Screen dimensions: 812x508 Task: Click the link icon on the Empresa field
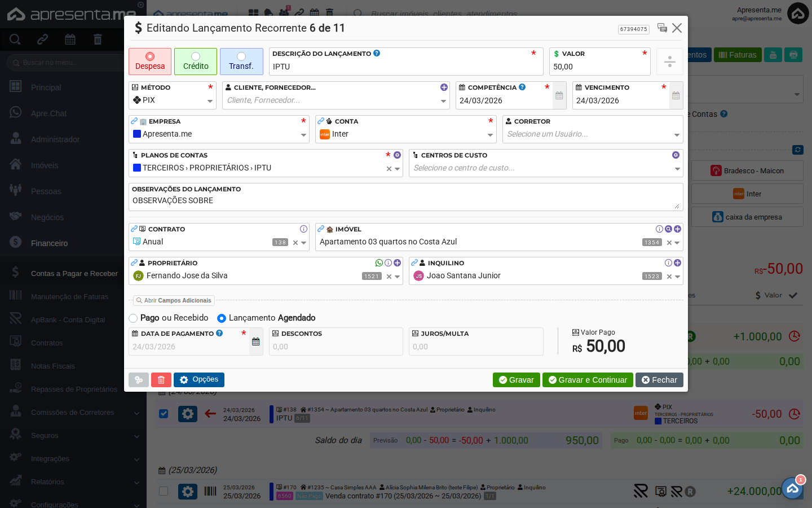tap(134, 121)
